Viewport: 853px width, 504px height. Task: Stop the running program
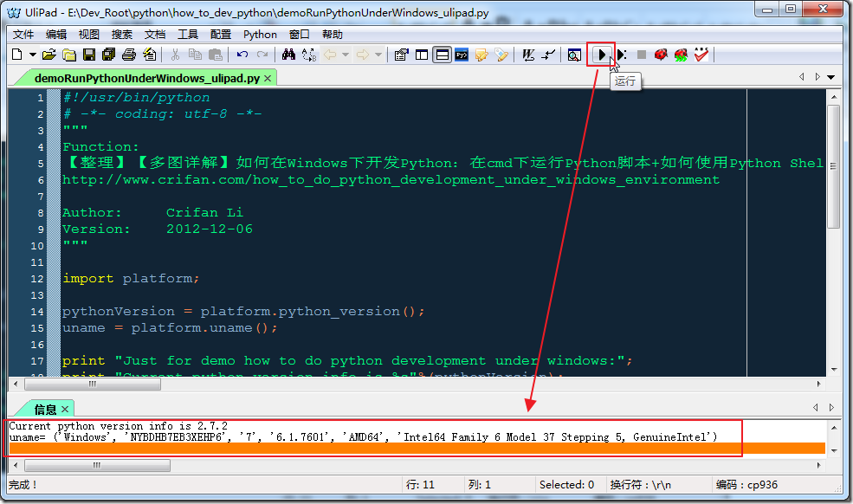(642, 55)
